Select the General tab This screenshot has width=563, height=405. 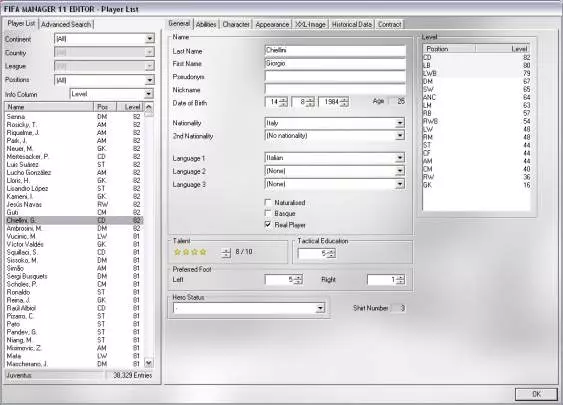[179, 24]
